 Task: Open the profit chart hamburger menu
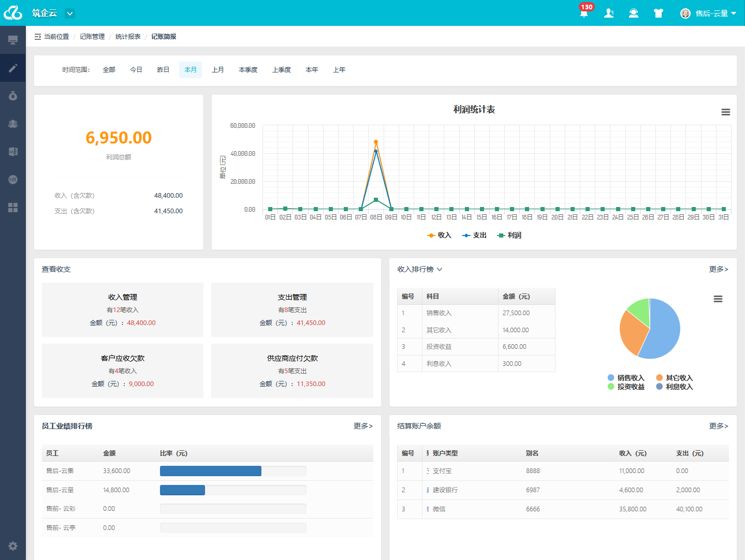[x=726, y=112]
